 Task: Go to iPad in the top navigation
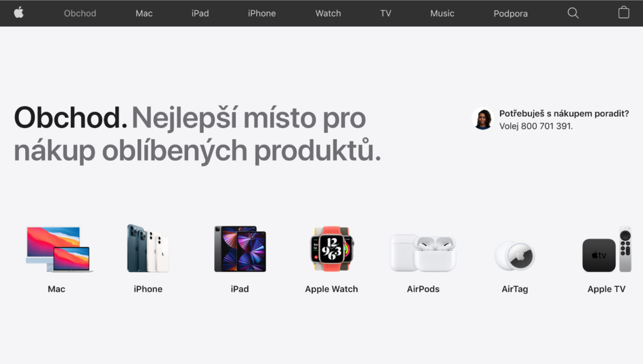click(x=200, y=13)
